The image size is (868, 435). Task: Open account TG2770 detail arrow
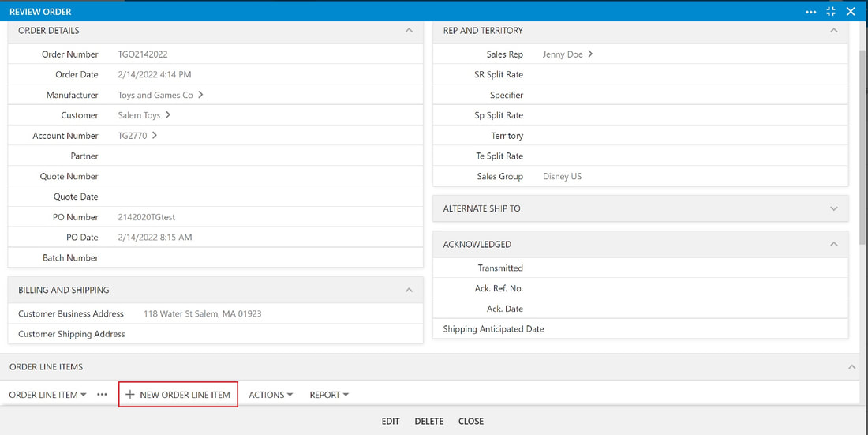click(155, 135)
